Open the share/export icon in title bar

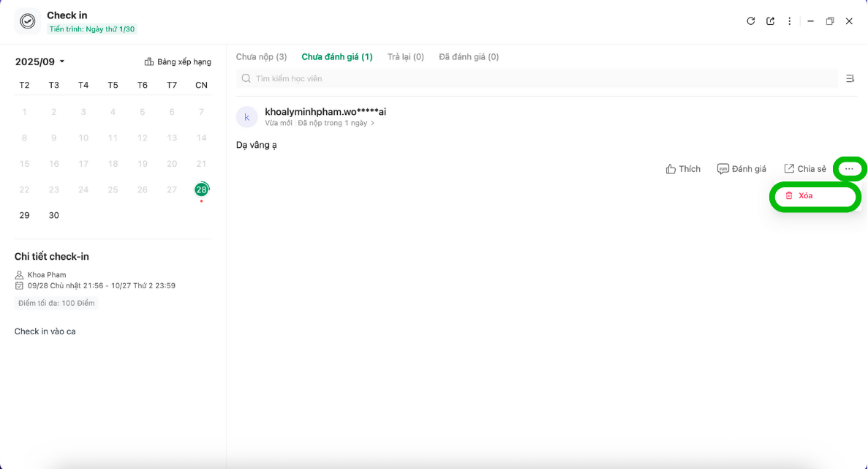770,21
